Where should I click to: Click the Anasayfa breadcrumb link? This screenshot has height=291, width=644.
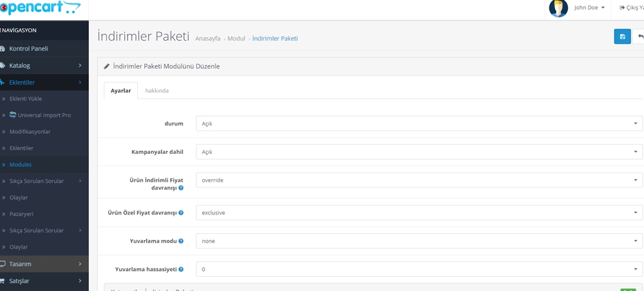point(208,39)
